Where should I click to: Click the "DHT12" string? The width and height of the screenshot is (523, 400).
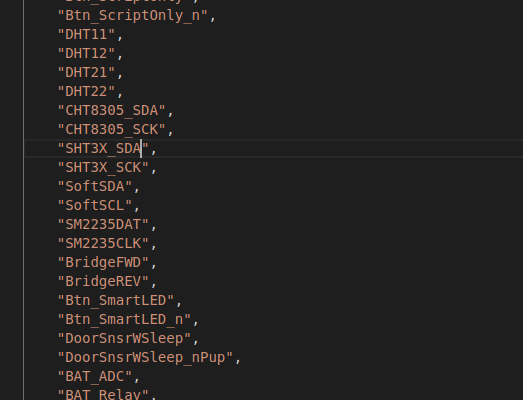(86, 54)
